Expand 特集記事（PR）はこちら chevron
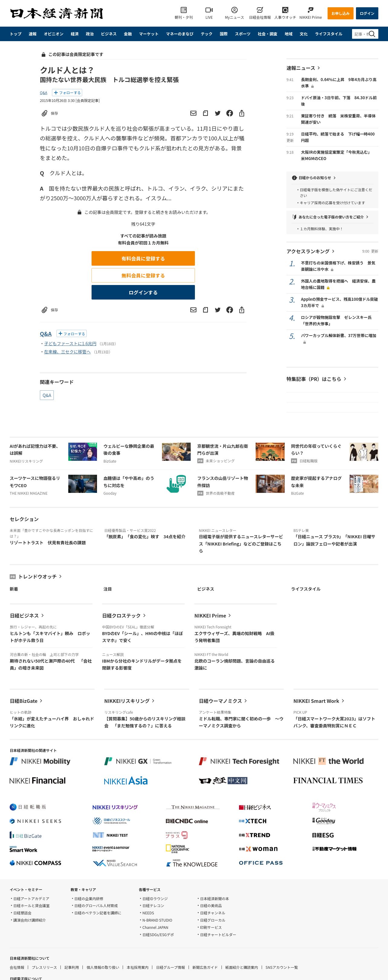 pos(345,379)
